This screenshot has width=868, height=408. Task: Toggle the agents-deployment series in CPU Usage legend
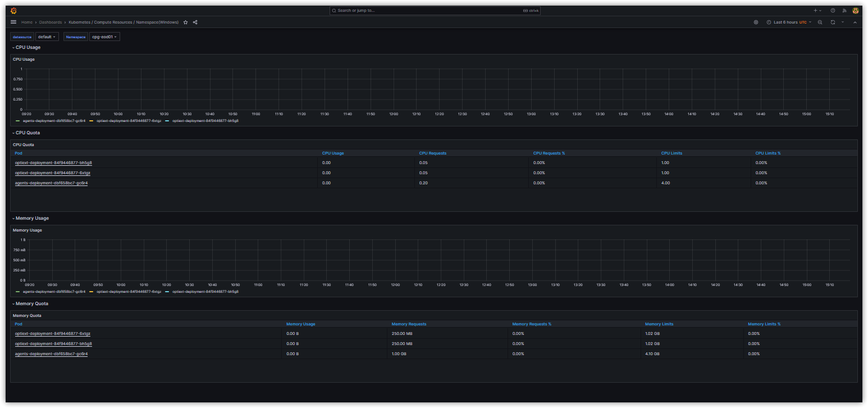click(45, 120)
